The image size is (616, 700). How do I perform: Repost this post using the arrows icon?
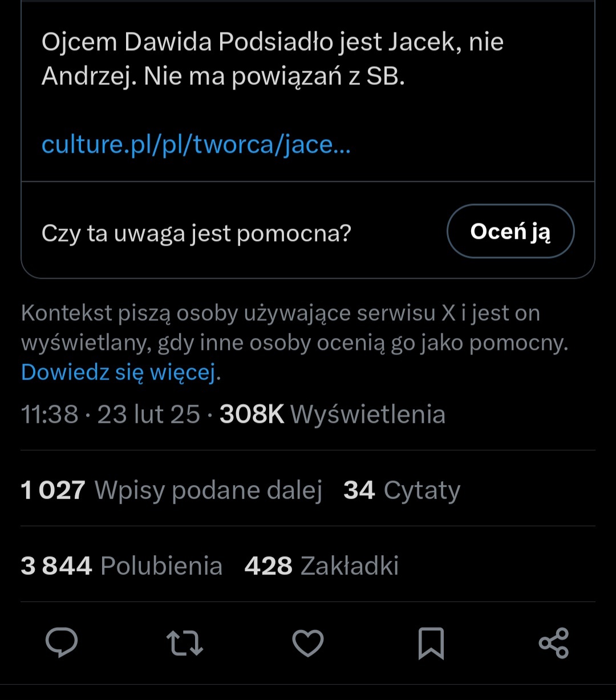[185, 642]
